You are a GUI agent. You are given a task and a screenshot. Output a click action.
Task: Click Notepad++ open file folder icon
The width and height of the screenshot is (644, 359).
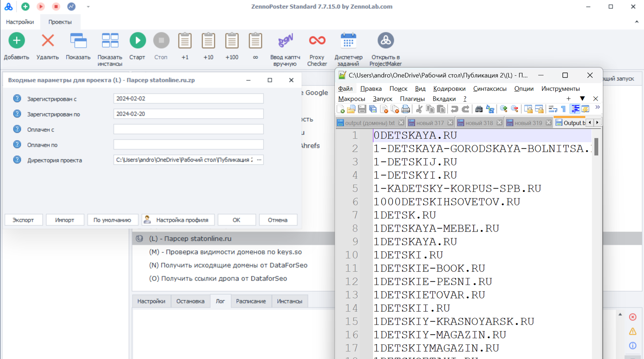tap(351, 109)
